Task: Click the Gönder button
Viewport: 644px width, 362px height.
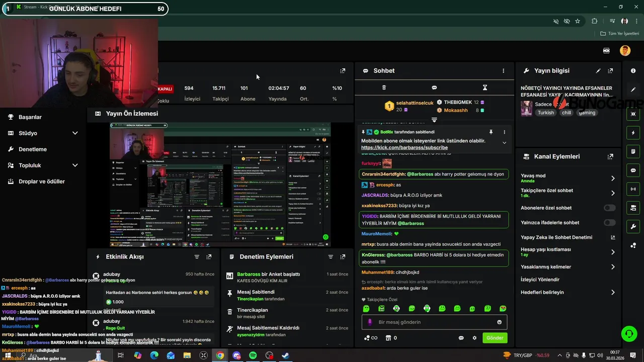Action: [x=495, y=338]
